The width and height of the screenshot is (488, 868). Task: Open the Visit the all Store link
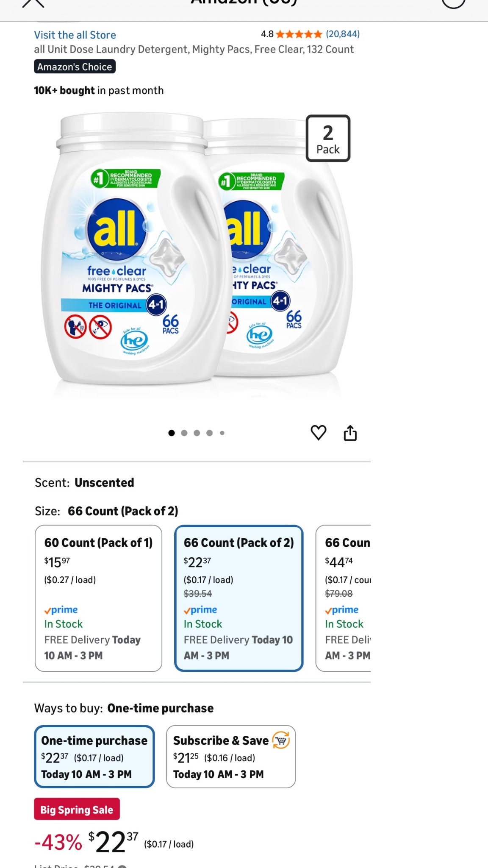[x=75, y=35]
